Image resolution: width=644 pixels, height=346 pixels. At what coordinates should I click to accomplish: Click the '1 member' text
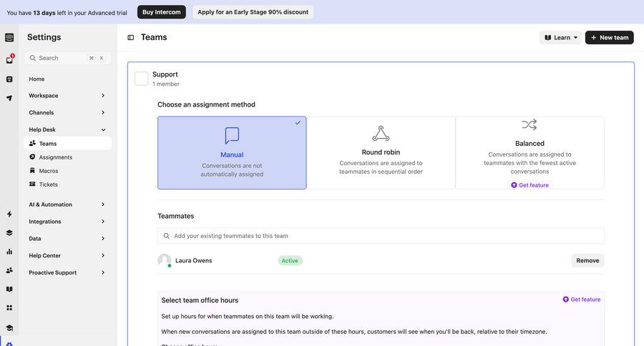[166, 84]
